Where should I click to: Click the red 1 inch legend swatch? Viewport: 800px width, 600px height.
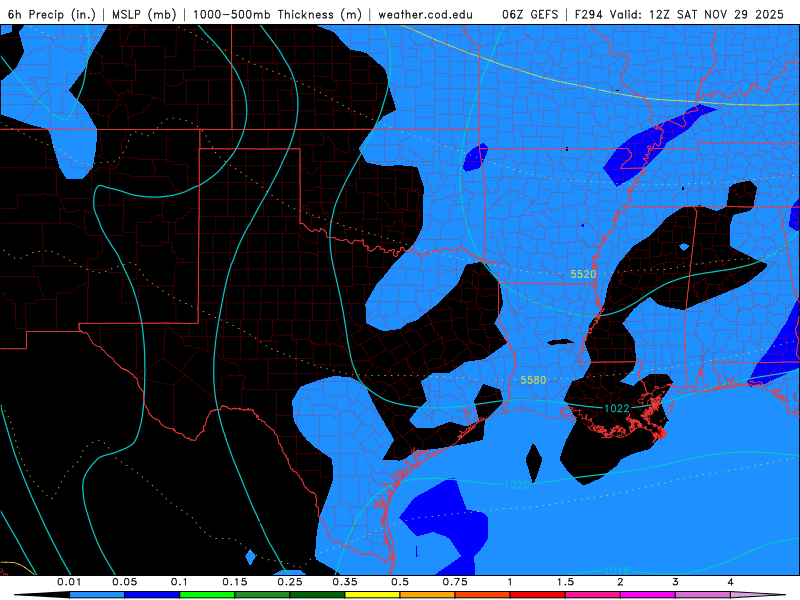point(538,595)
